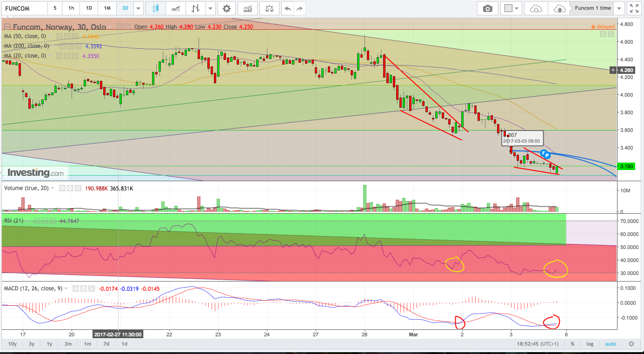Switch to the line/area chart style icon
644x354 pixels.
(176, 8)
